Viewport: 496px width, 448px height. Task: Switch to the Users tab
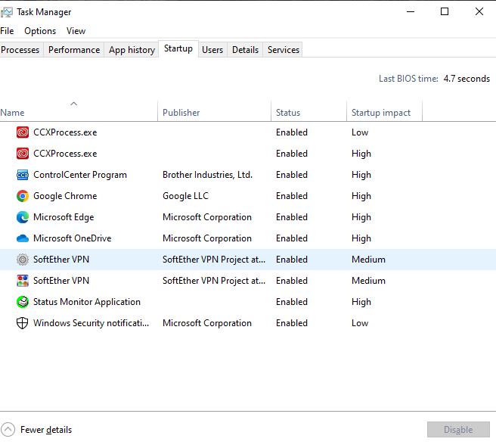pyautogui.click(x=212, y=50)
